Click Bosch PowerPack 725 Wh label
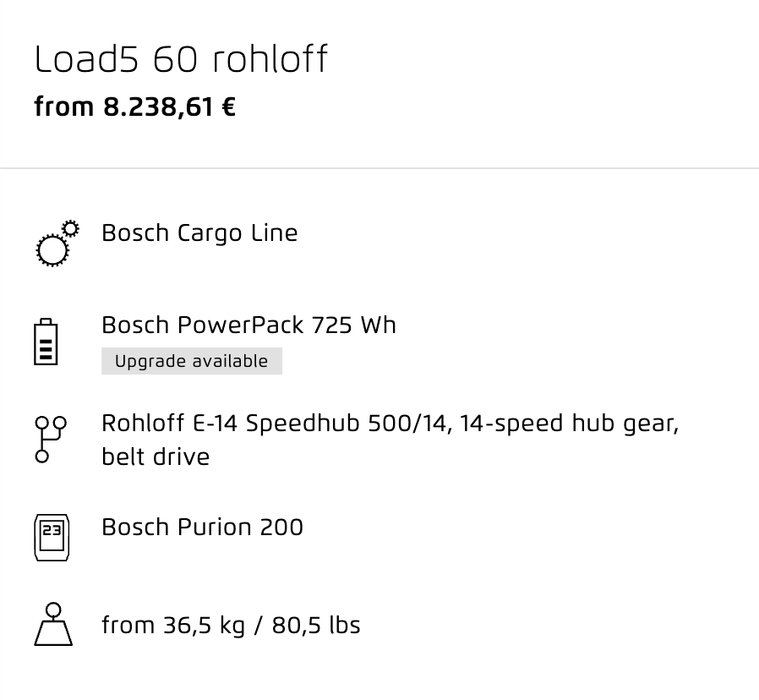759x700 pixels. click(x=248, y=325)
